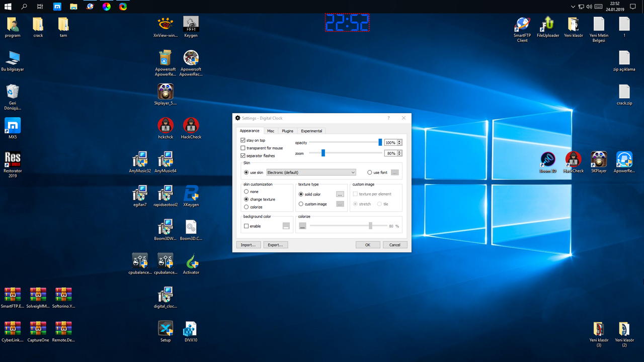
Task: Decrease zoom with the down arrow
Action: tap(399, 155)
